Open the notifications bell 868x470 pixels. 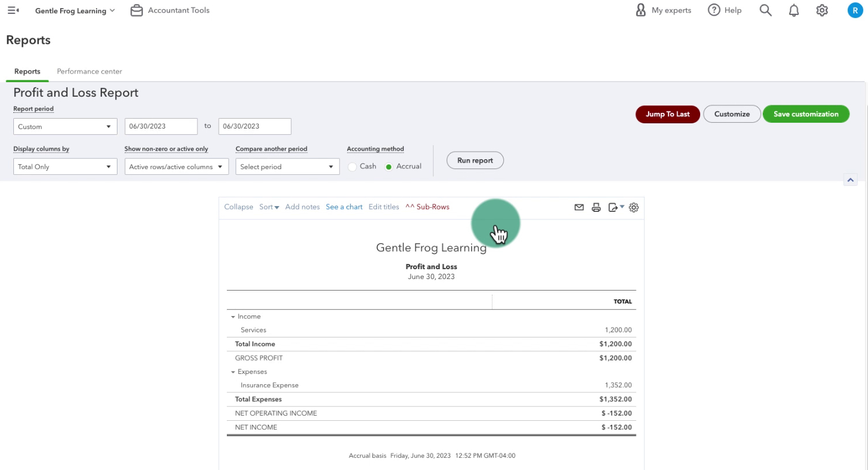pos(794,10)
